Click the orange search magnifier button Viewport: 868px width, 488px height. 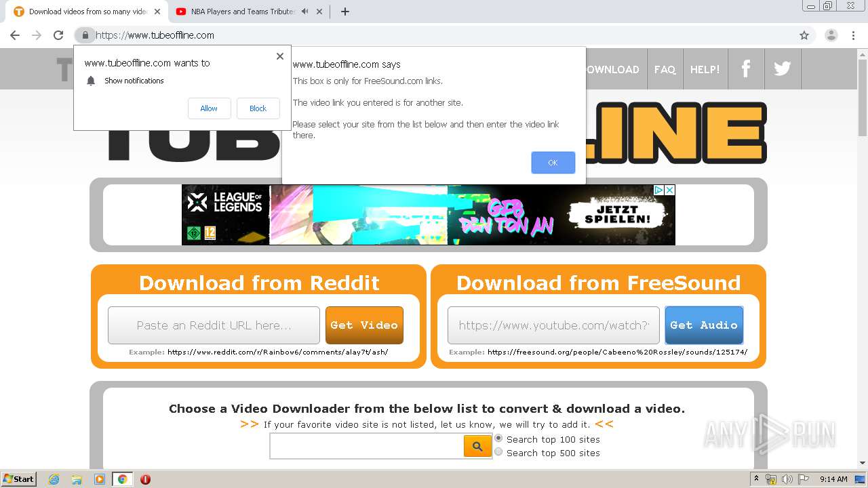click(x=477, y=446)
